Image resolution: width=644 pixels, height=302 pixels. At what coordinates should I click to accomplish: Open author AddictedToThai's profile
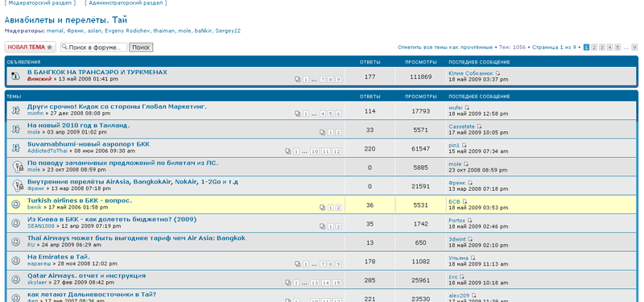(47, 151)
